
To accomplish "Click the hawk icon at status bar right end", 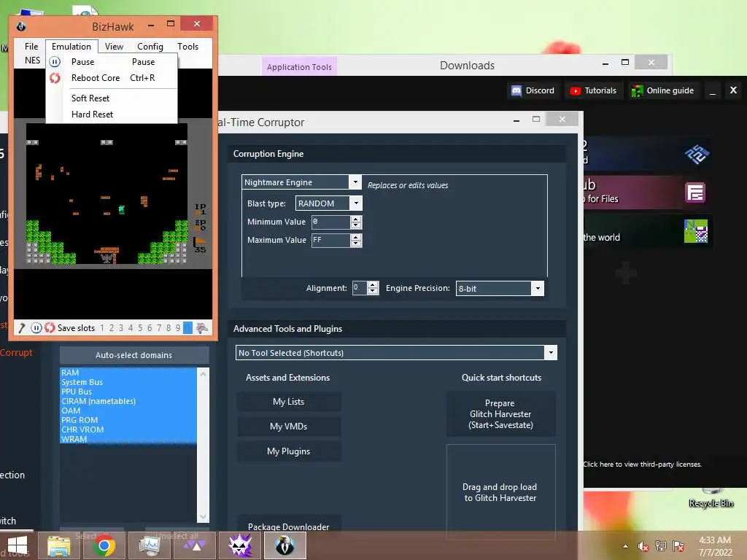I will pyautogui.click(x=202, y=327).
